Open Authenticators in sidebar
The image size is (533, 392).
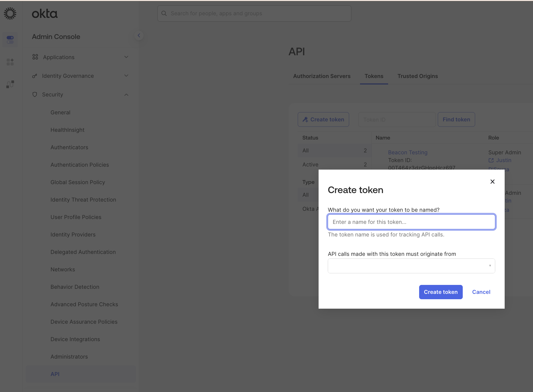pyautogui.click(x=69, y=147)
